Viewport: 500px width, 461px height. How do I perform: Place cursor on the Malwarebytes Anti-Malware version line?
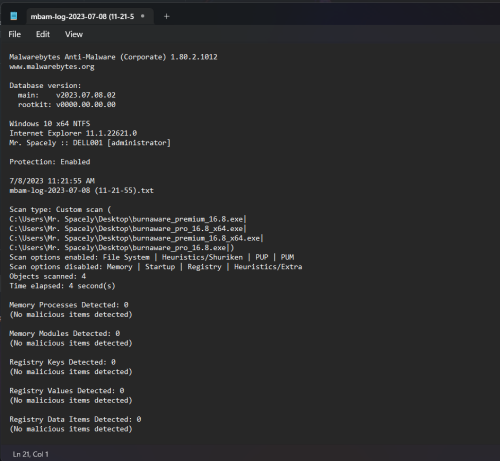[x=113, y=57]
